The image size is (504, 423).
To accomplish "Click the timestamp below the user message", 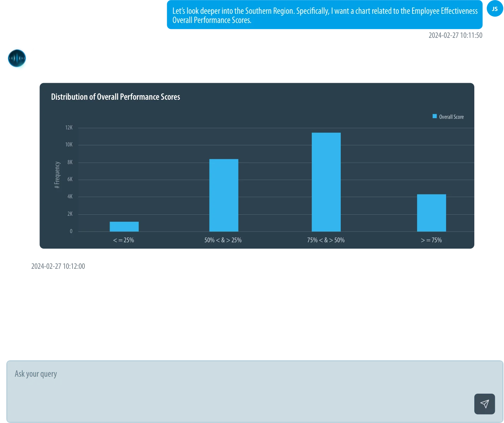I will coord(455,35).
